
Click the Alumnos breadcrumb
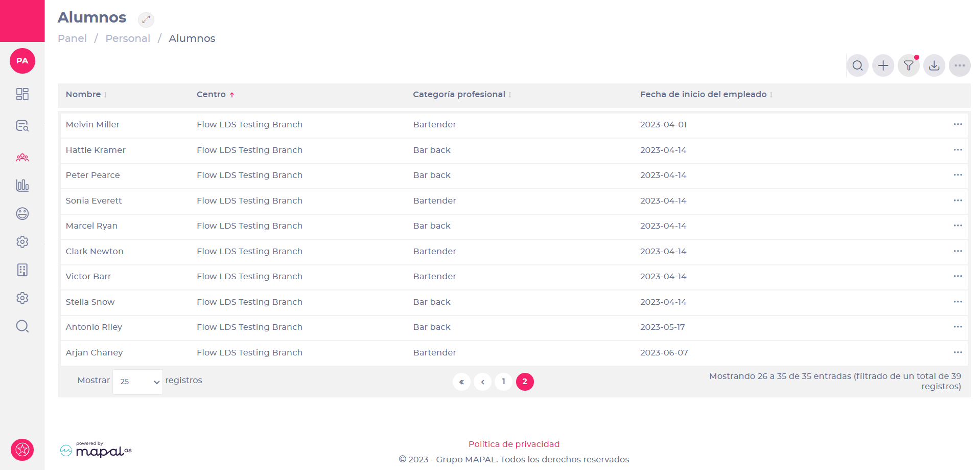click(192, 38)
